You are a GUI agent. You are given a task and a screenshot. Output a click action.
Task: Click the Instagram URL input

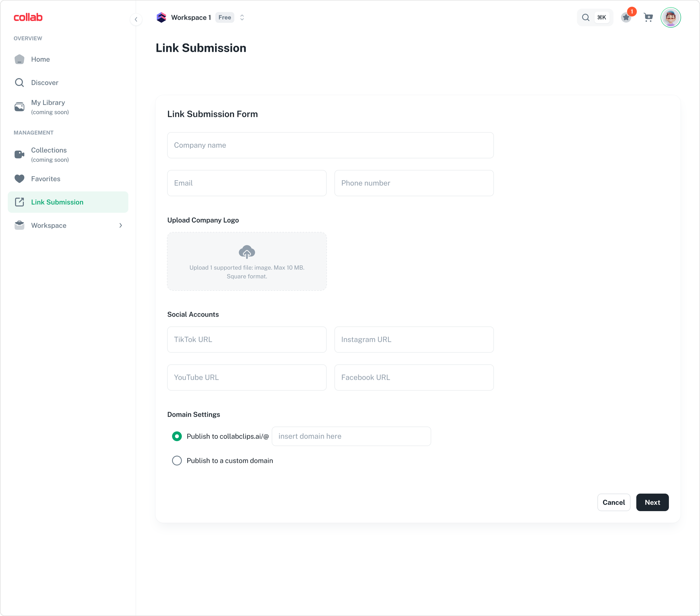[x=414, y=339]
